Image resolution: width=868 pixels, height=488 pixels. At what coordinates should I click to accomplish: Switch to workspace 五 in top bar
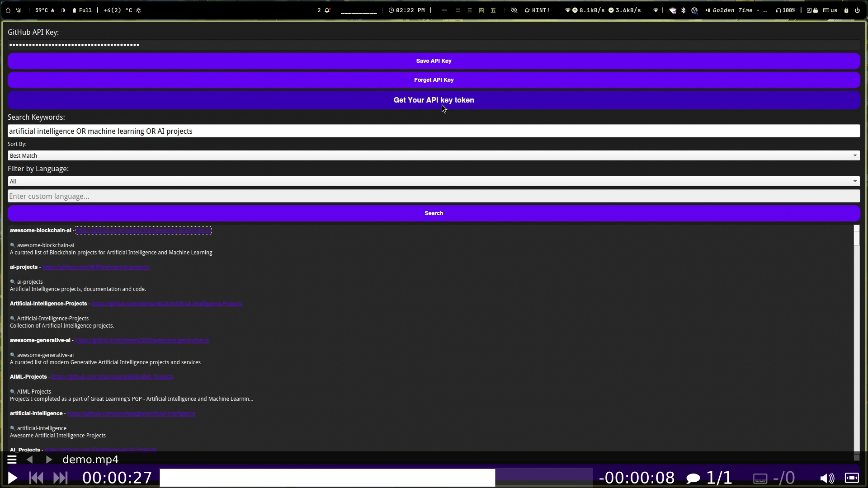point(493,10)
